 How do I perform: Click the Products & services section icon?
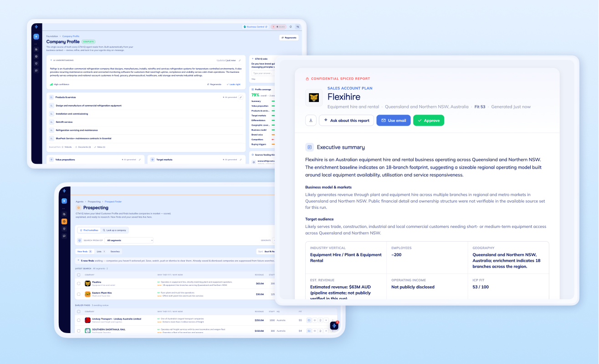coord(51,97)
